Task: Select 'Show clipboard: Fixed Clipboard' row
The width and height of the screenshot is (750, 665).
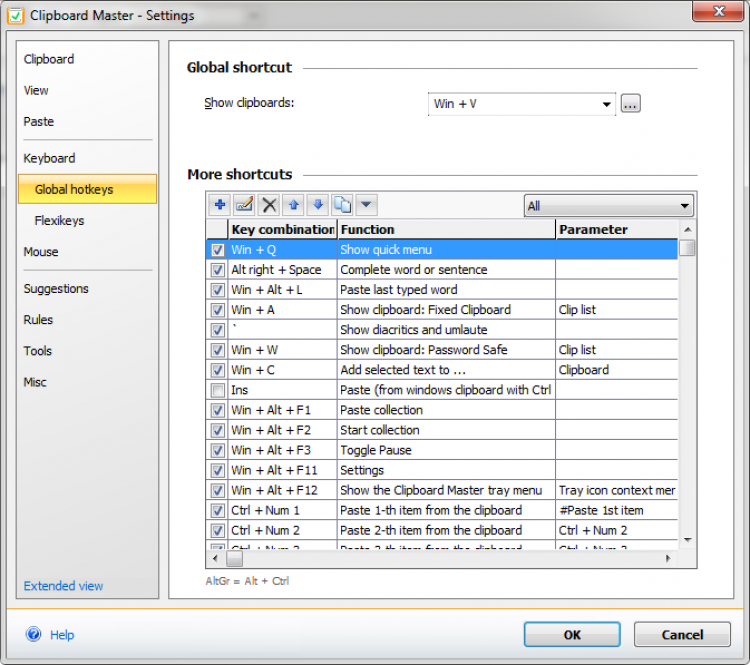Action: point(442,310)
